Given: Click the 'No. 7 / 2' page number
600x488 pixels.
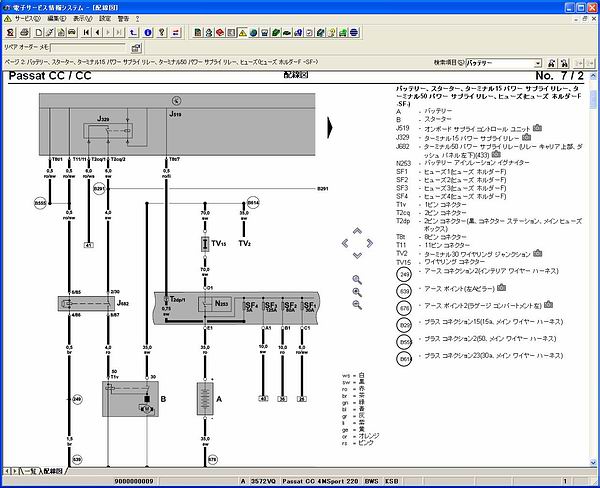Looking at the screenshot, I should click(x=559, y=75).
